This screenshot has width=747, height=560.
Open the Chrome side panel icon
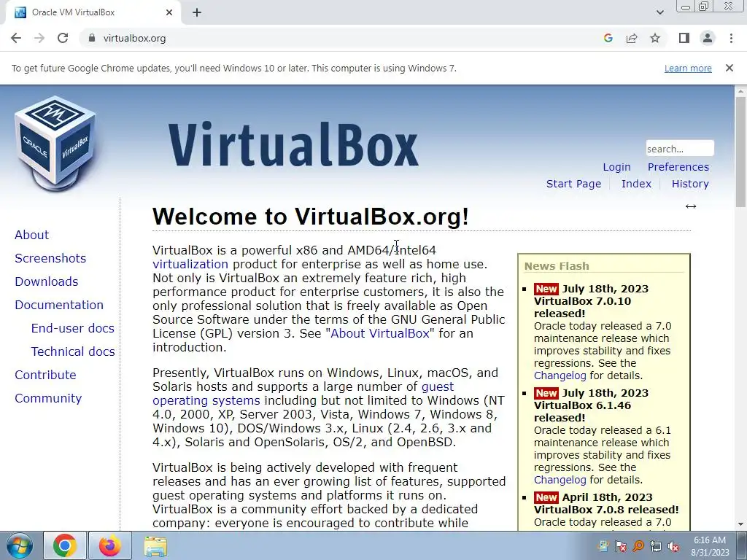click(684, 38)
